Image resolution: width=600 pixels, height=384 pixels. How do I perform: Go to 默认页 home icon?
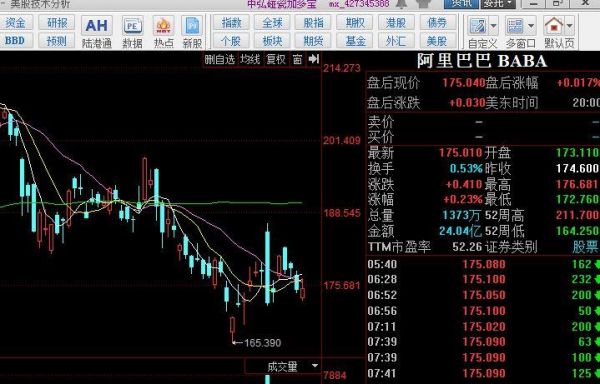point(554,26)
